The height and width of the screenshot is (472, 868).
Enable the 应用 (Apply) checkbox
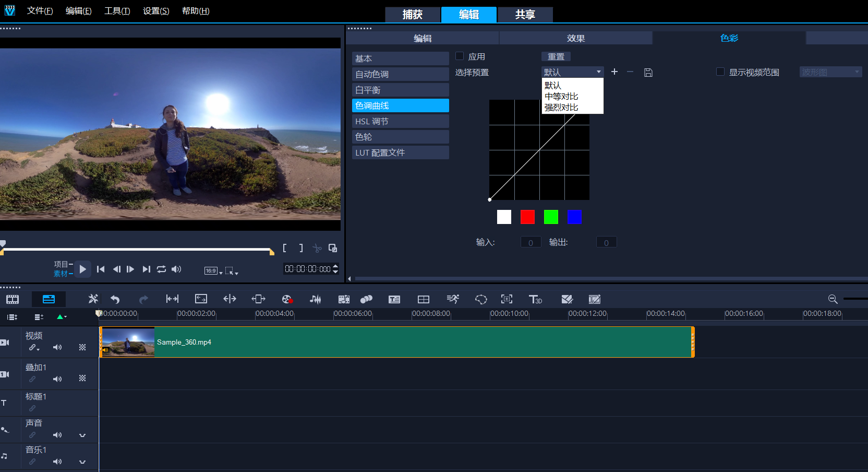click(x=460, y=56)
